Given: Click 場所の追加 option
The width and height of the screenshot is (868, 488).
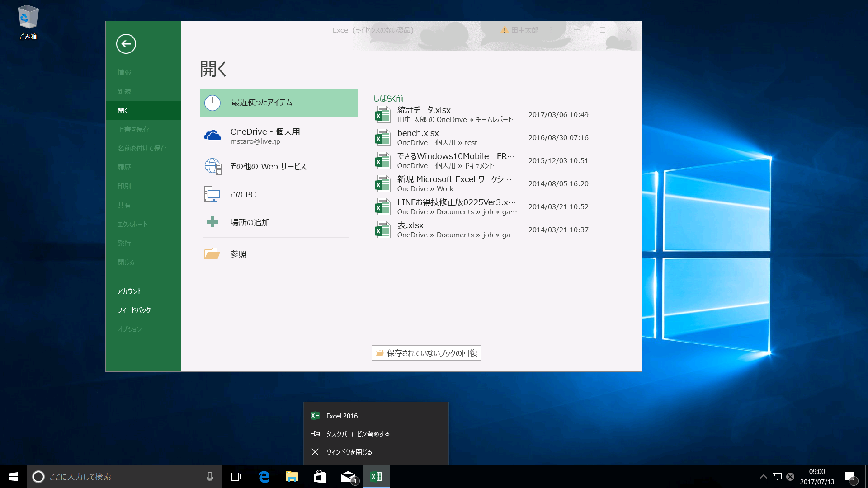Looking at the screenshot, I should click(279, 222).
